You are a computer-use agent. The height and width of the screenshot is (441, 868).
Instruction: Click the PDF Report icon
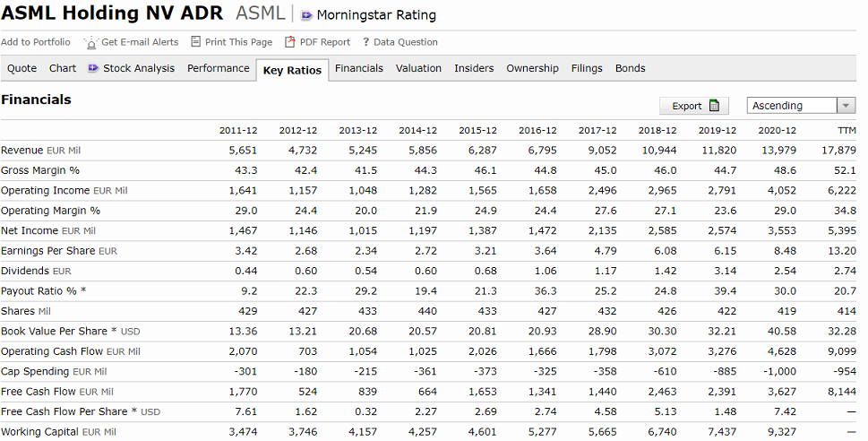click(289, 42)
